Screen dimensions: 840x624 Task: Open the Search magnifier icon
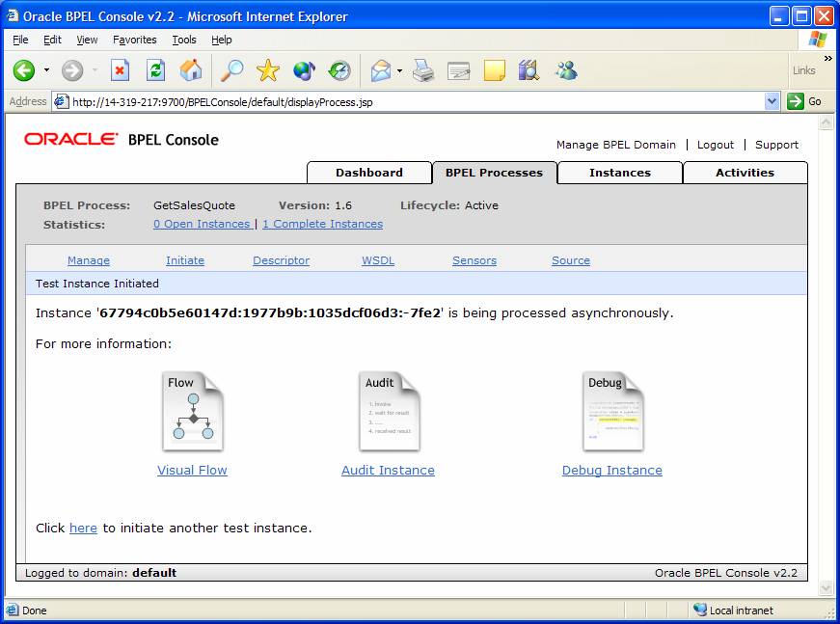pos(231,70)
